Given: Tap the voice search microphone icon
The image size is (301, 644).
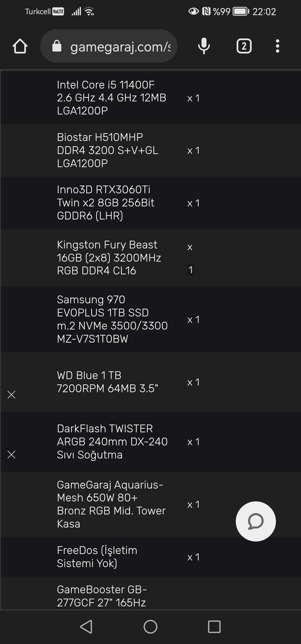Looking at the screenshot, I should click(204, 46).
